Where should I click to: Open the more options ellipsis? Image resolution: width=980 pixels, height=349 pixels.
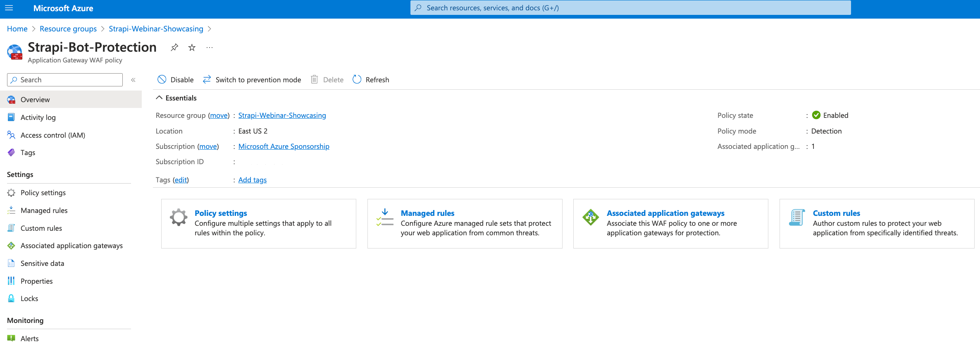210,48
